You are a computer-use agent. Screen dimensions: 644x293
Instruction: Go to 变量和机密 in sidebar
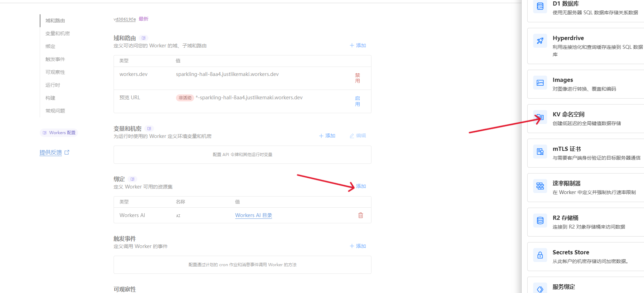pos(58,33)
